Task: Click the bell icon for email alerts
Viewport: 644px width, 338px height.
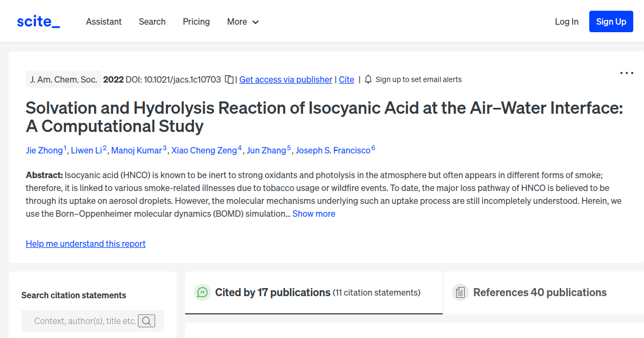Action: (368, 79)
